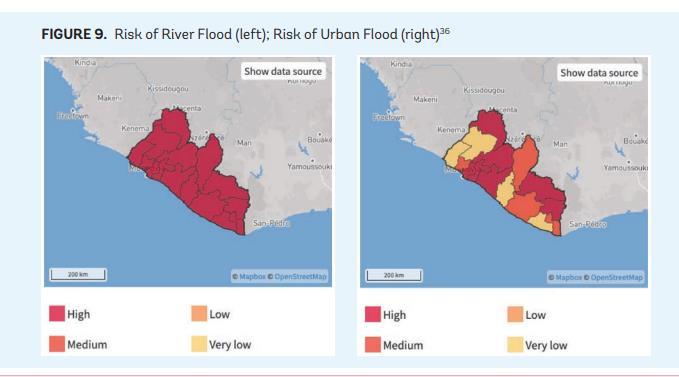Select the Very low swatch in right legend
The image size is (679, 377).
tap(515, 345)
